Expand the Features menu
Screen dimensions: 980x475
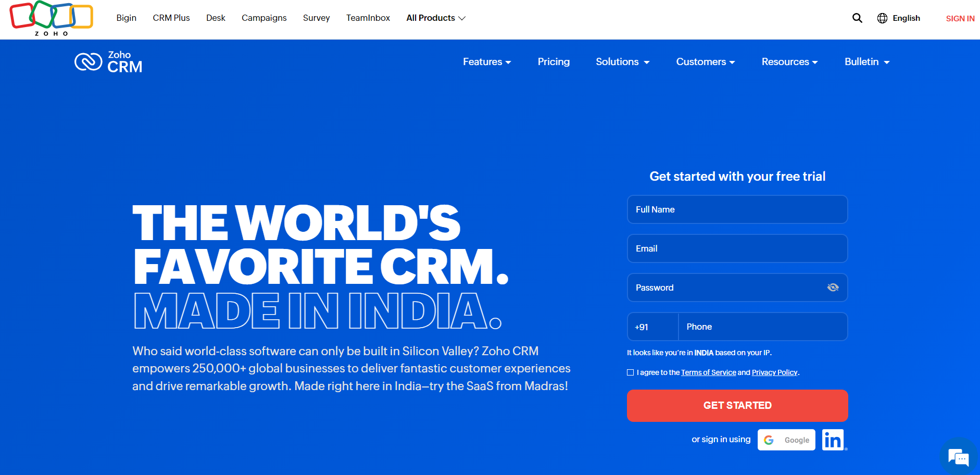click(x=487, y=62)
